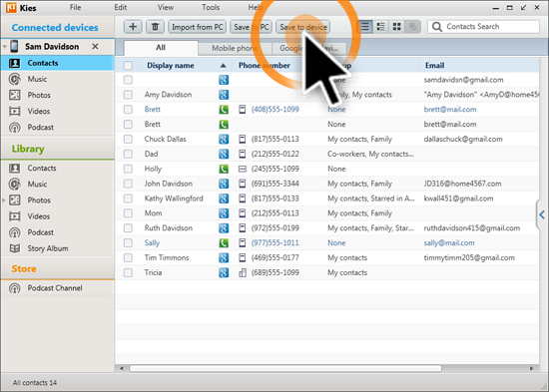Open Library Videos
Screen dimensions: 549x392
coord(39,216)
